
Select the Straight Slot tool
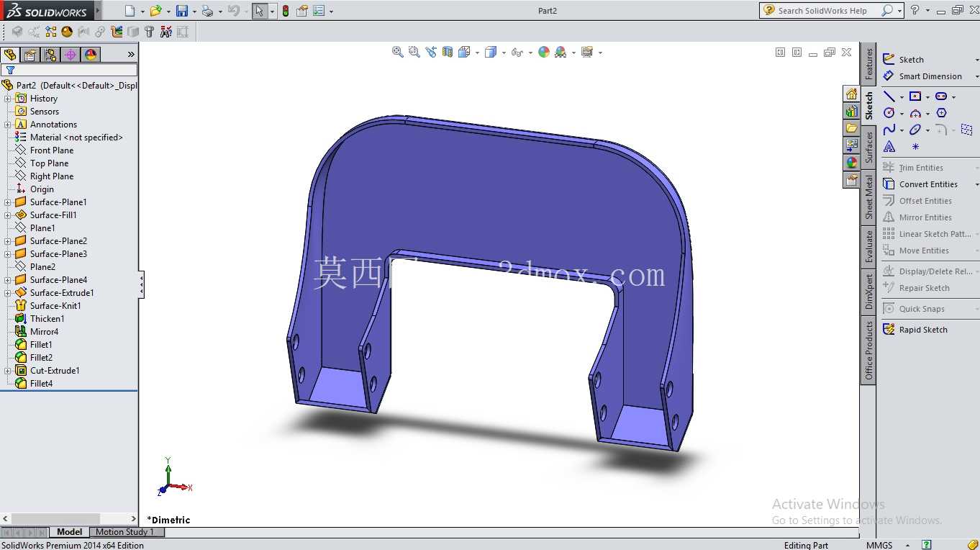pyautogui.click(x=941, y=96)
